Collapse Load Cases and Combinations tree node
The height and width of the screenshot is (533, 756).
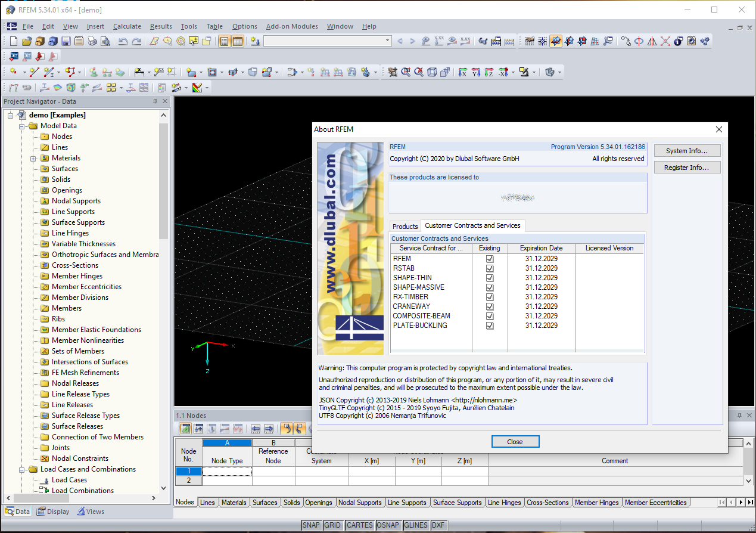(22, 470)
